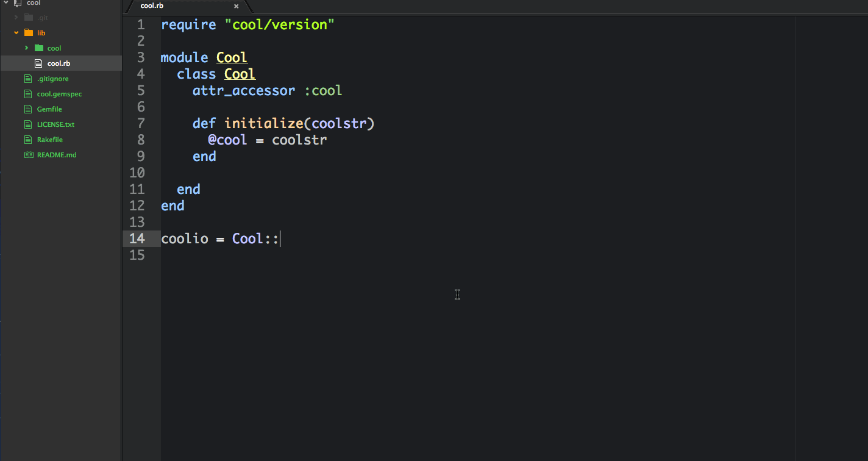Image resolution: width=868 pixels, height=461 pixels.
Task: Select the .git folder label
Action: coord(42,17)
